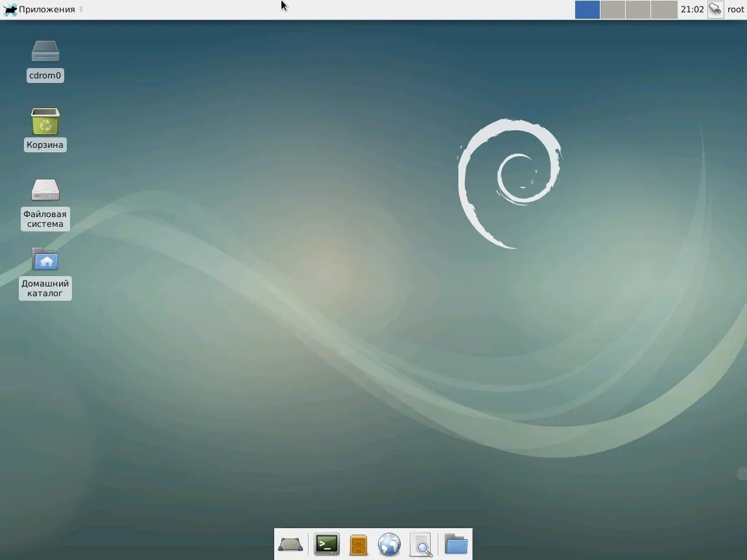The image size is (747, 560).
Task: Click the Xfce mouse logo icon
Action: point(10,10)
